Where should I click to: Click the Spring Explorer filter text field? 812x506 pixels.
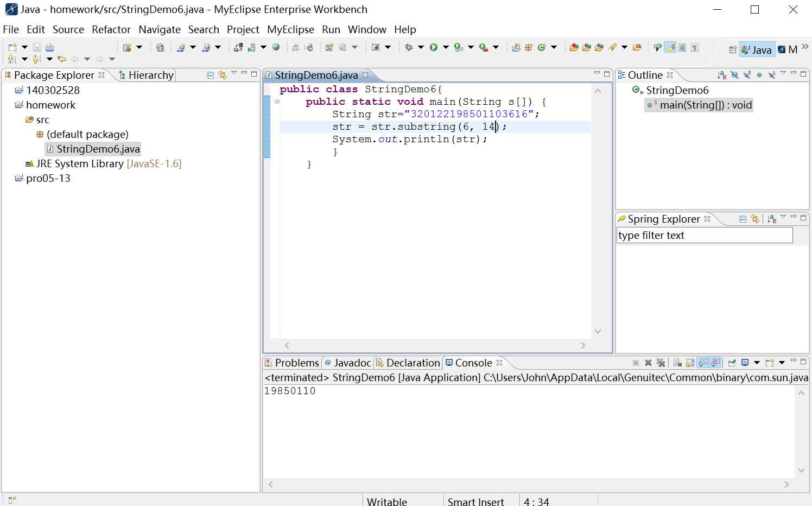click(x=705, y=235)
